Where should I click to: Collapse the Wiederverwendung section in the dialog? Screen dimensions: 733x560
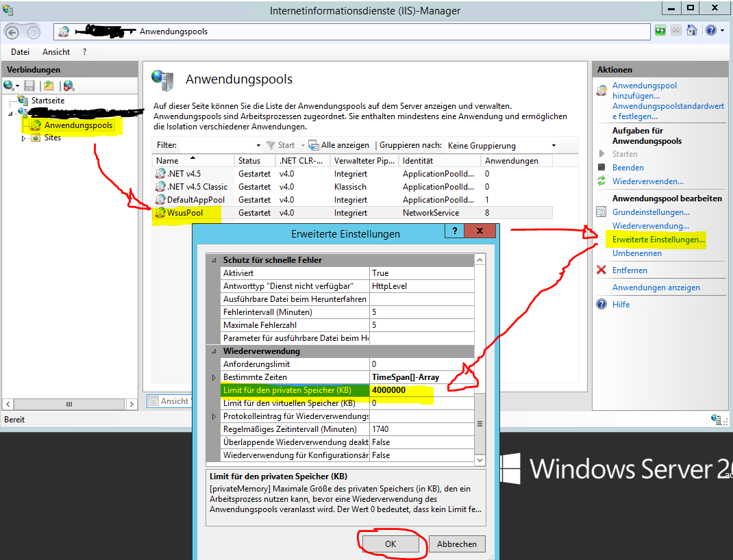pos(214,351)
